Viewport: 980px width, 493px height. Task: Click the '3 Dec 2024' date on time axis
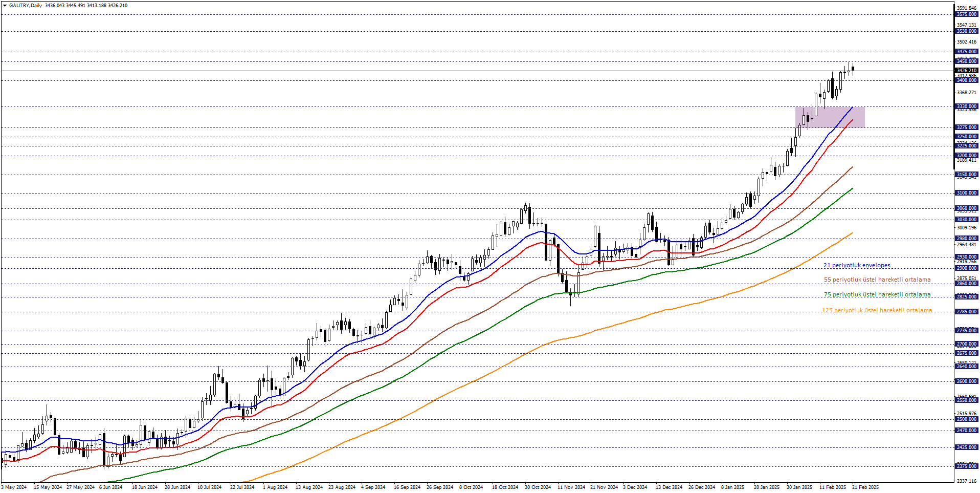tap(635, 487)
